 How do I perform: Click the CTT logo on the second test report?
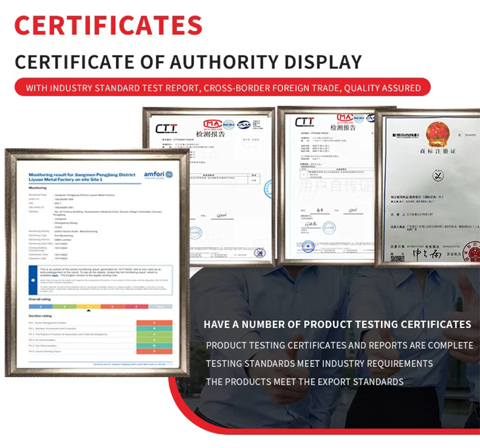305,122
